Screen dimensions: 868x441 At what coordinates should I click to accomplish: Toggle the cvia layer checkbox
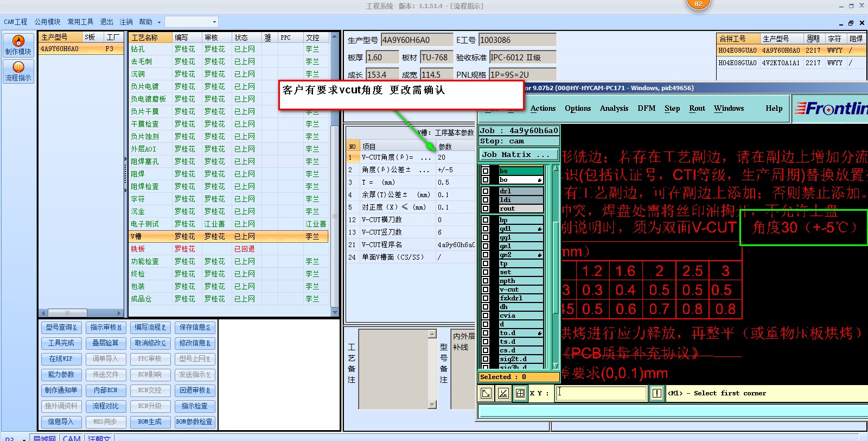(486, 316)
